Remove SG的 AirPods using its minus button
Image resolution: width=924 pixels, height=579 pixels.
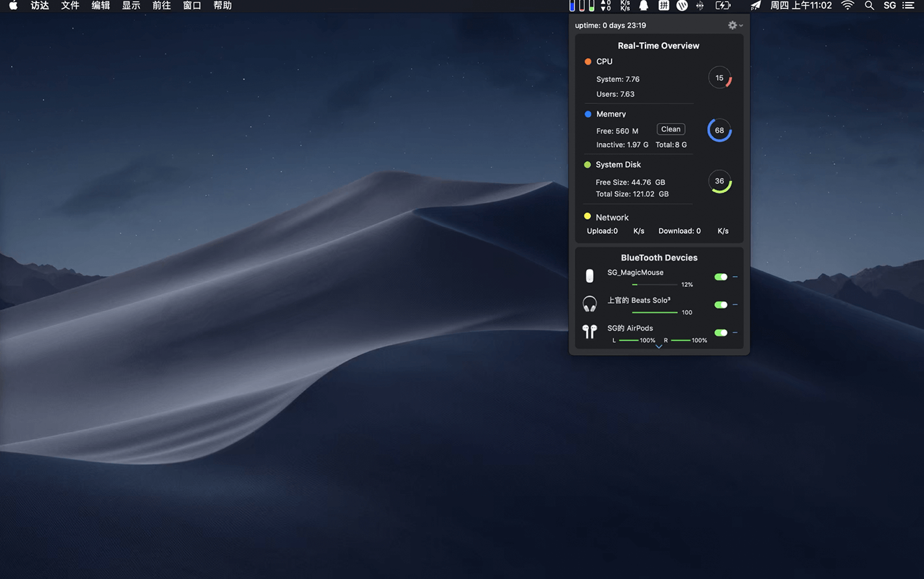click(735, 332)
